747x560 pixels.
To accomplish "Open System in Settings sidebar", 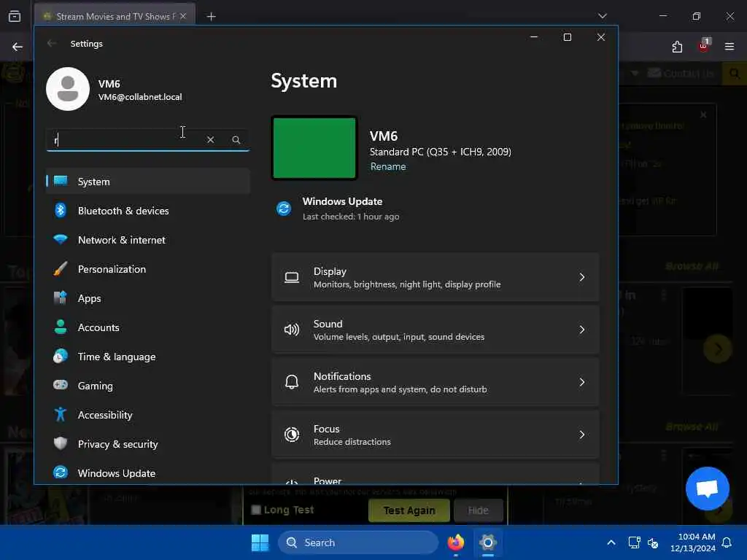I will (147, 182).
